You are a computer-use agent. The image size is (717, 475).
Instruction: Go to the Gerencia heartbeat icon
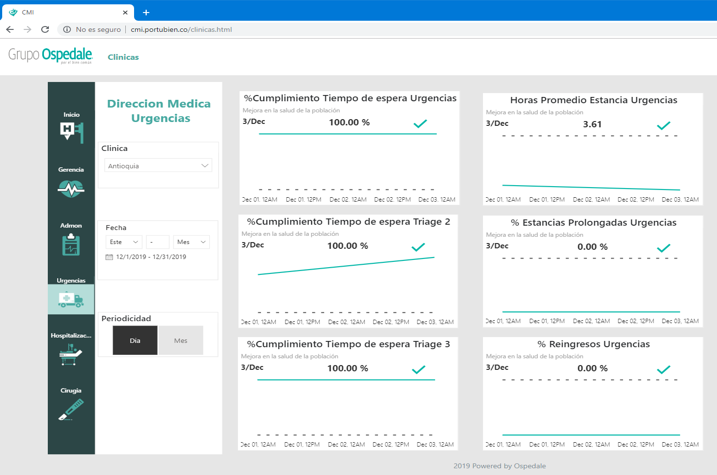pos(71,187)
